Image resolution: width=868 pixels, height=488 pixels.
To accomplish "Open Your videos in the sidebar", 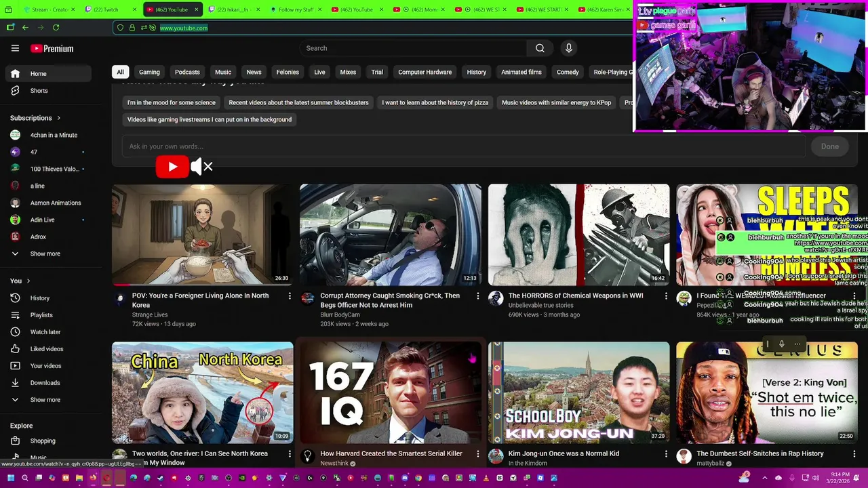I will coord(47,366).
